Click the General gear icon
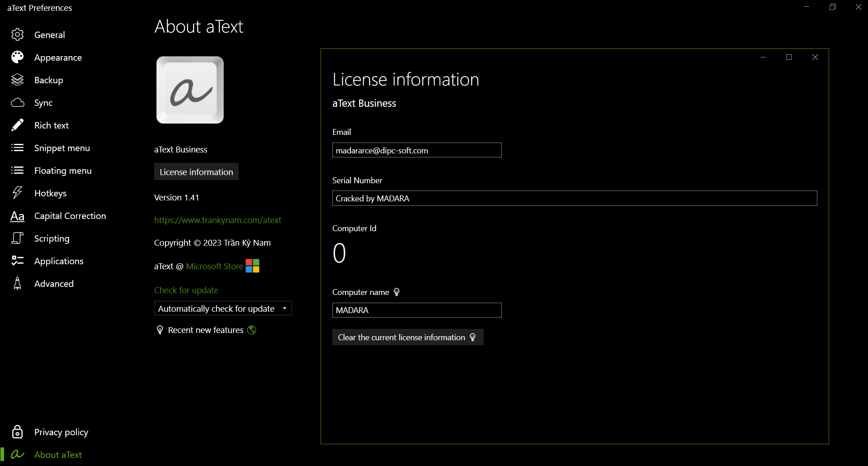This screenshot has height=466, width=868. [x=17, y=34]
